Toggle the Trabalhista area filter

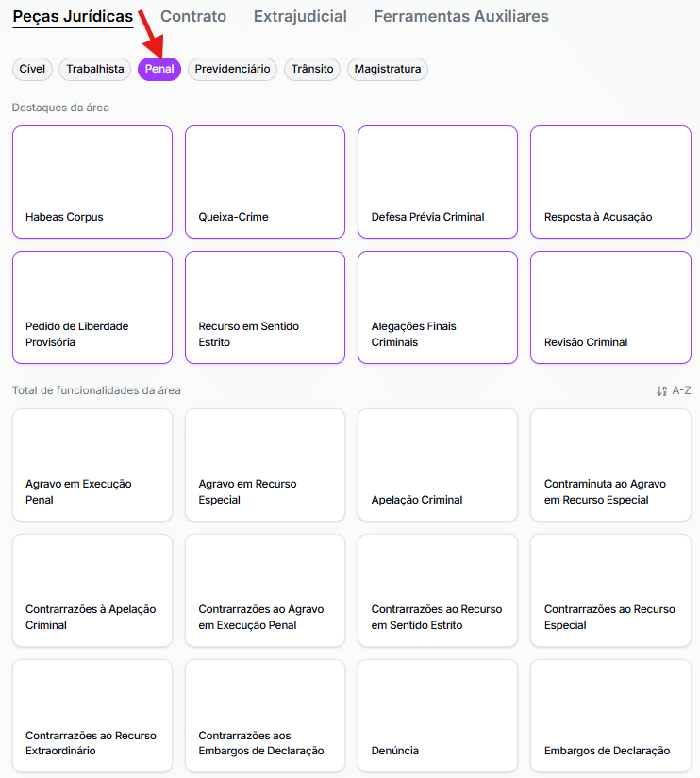[x=95, y=69]
